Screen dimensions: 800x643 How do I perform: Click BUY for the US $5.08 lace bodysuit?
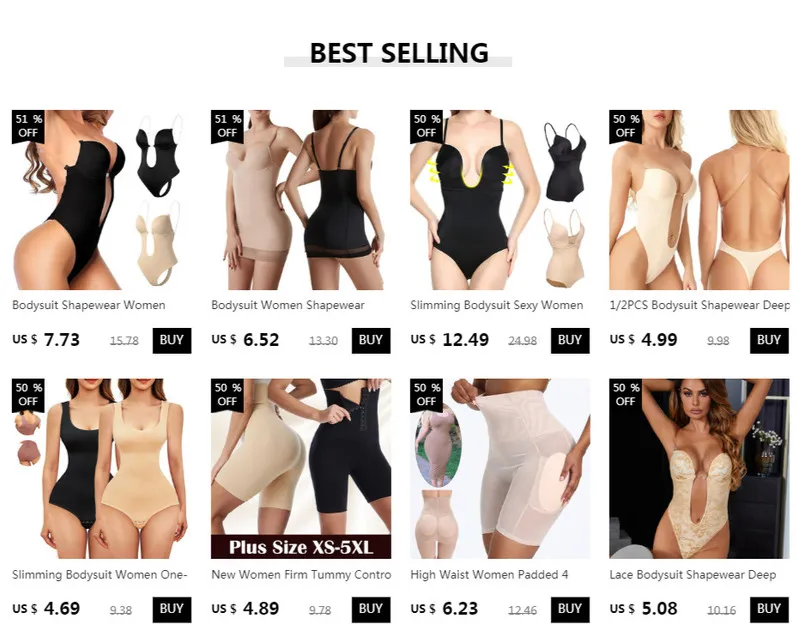[769, 609]
